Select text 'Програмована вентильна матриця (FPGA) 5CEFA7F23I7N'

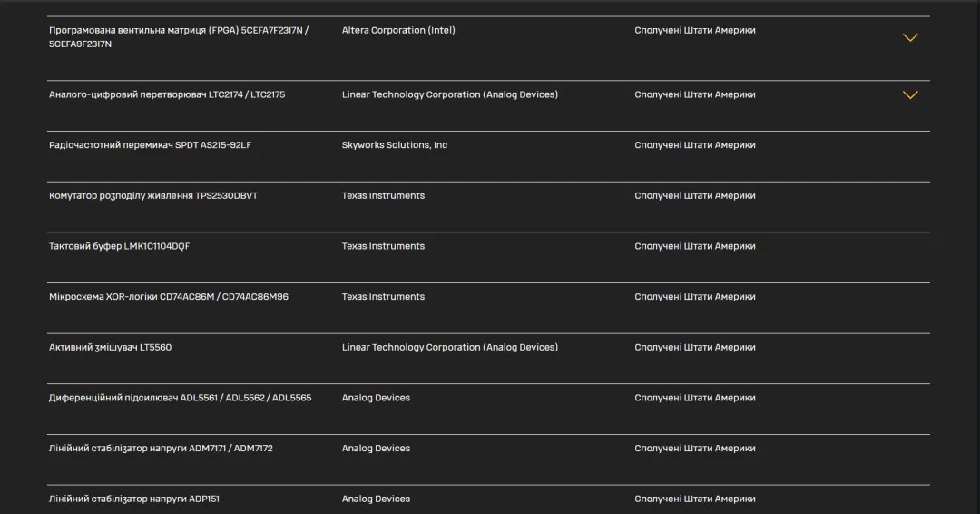click(176, 30)
